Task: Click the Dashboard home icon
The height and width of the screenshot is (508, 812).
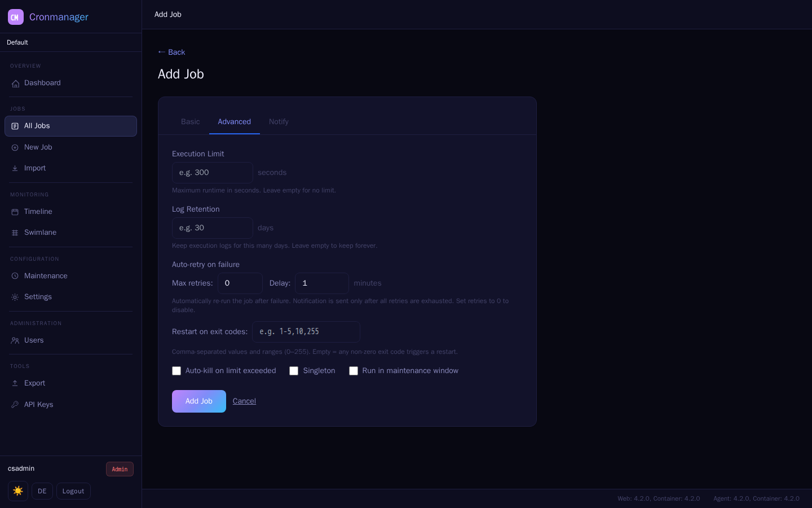Action: tap(15, 84)
